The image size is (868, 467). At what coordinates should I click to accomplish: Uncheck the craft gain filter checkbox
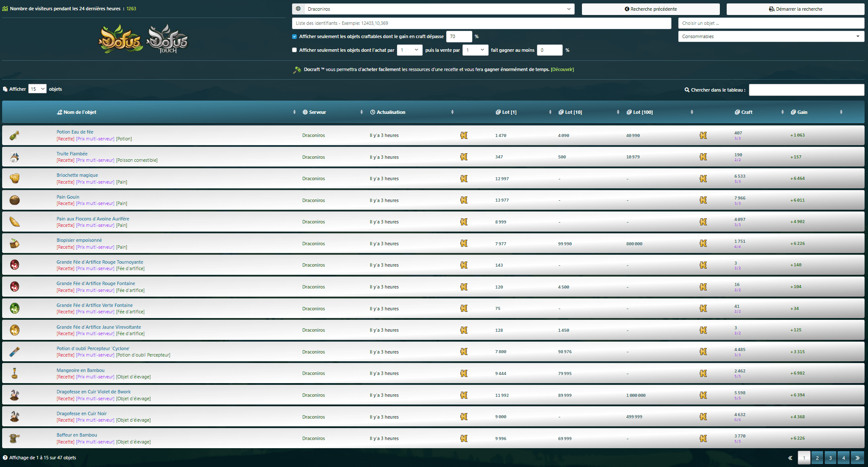click(294, 37)
